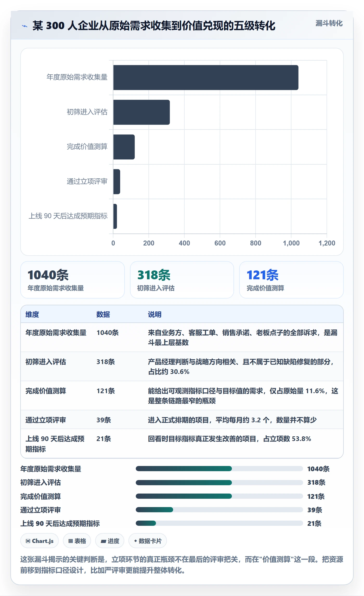Click the 进度 tag chip
The height and width of the screenshot is (596, 364).
click(110, 541)
